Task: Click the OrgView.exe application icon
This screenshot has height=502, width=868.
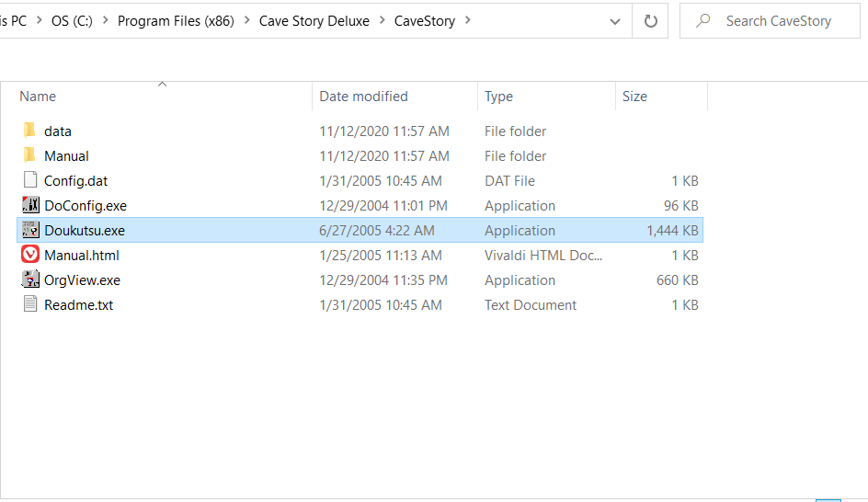Action: tap(29, 280)
